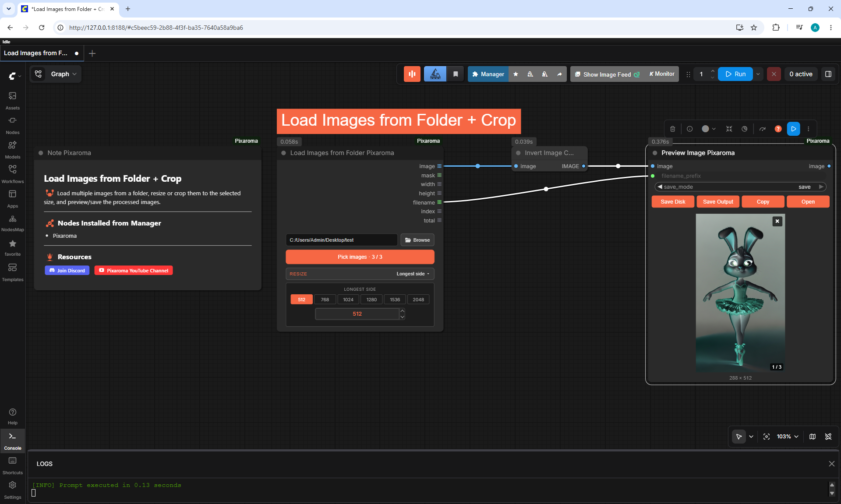Click the pie-chart icon in selection toolbar
Screen dimensions: 841x504
[x=745, y=129]
